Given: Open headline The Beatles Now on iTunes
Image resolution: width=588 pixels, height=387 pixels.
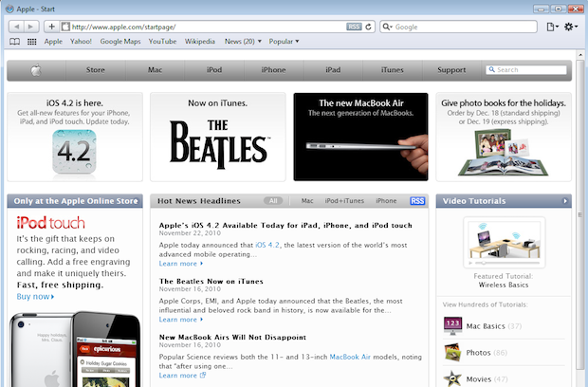Looking at the screenshot, I should [x=211, y=282].
